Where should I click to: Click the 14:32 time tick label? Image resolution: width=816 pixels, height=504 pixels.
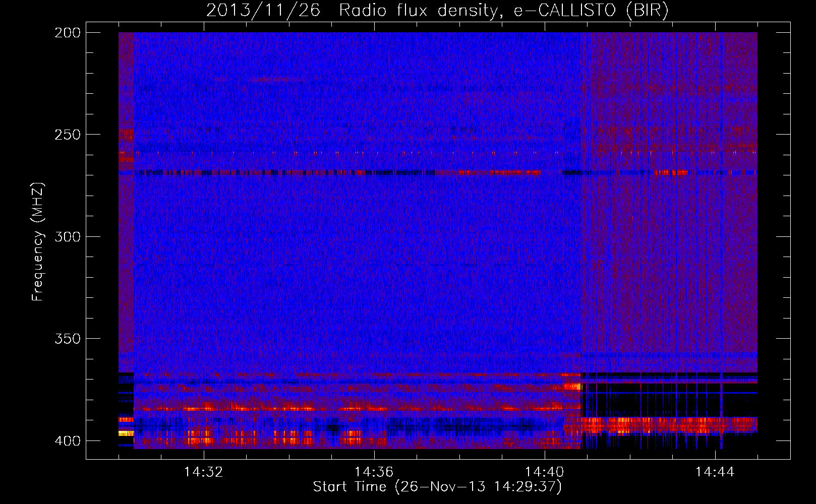click(x=204, y=472)
